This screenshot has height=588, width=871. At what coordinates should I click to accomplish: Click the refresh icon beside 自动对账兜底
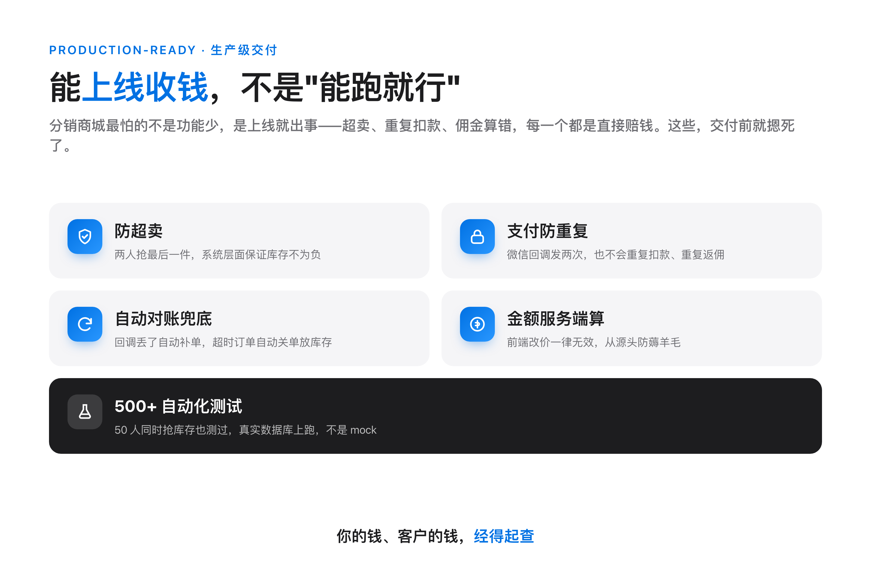[85, 324]
